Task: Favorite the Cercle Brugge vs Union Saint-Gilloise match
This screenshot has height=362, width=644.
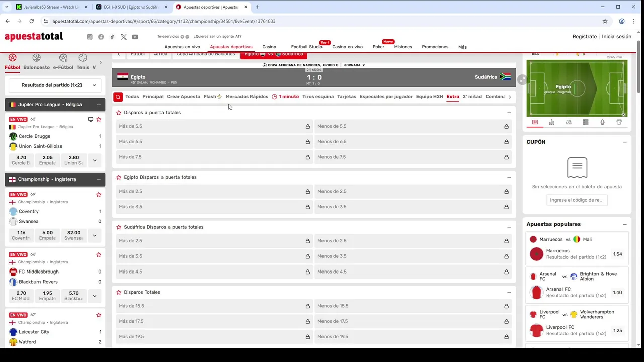Action: 99,119
